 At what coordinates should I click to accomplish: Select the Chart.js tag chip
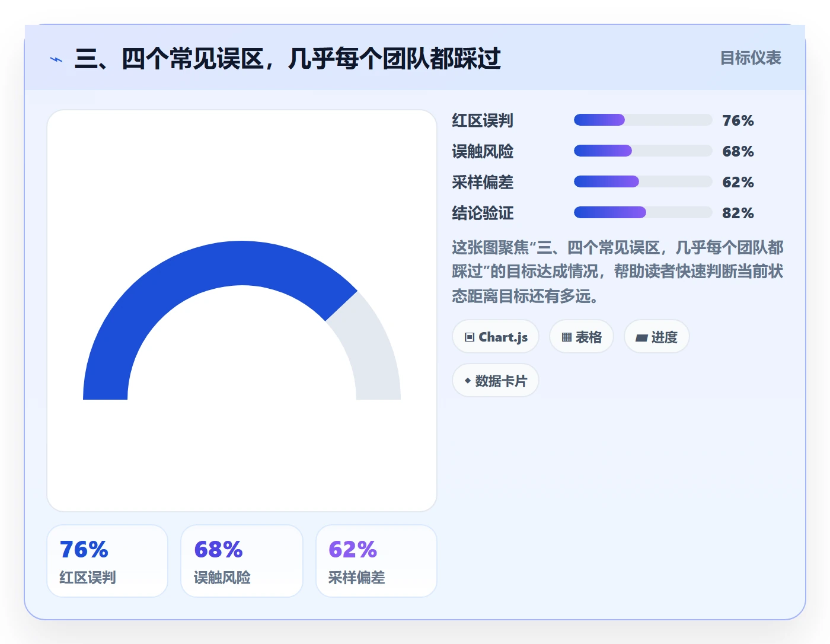(496, 337)
